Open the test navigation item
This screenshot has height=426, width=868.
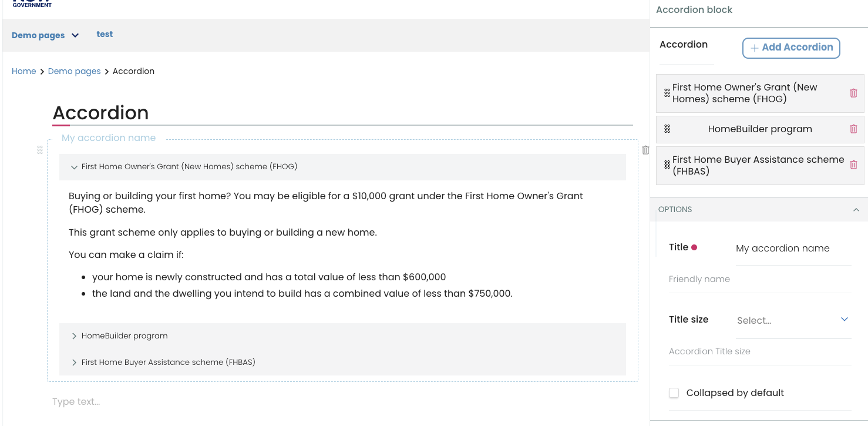point(105,35)
